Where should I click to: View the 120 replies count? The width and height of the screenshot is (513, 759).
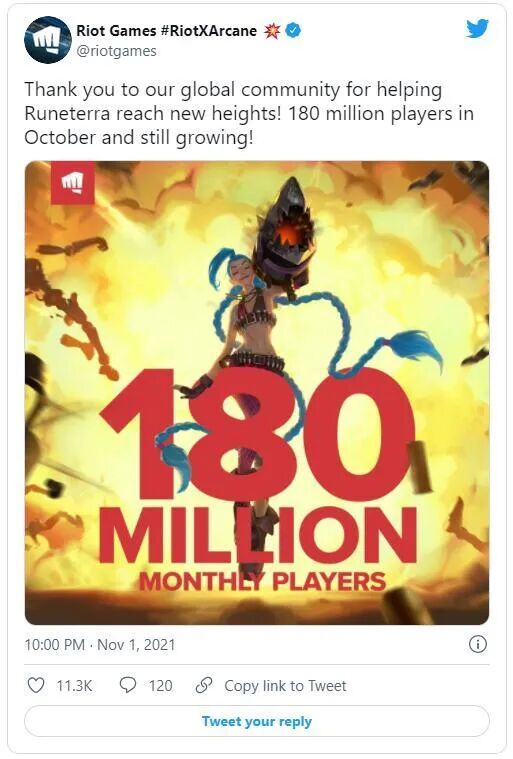pos(160,686)
